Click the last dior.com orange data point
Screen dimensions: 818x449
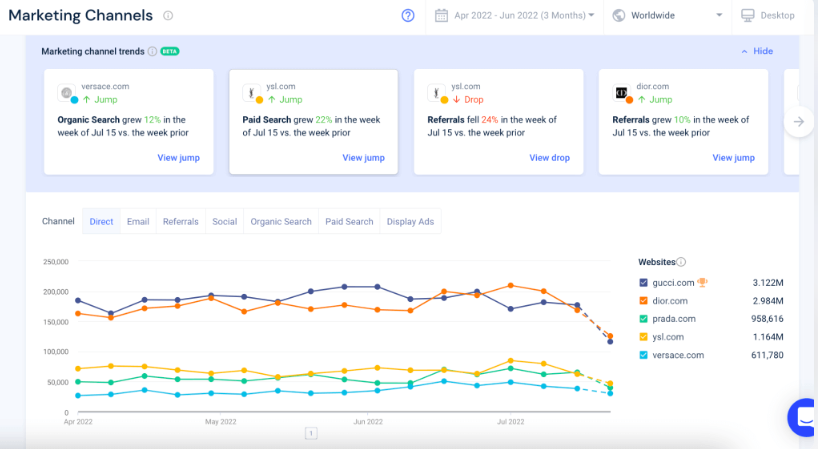tap(610, 336)
